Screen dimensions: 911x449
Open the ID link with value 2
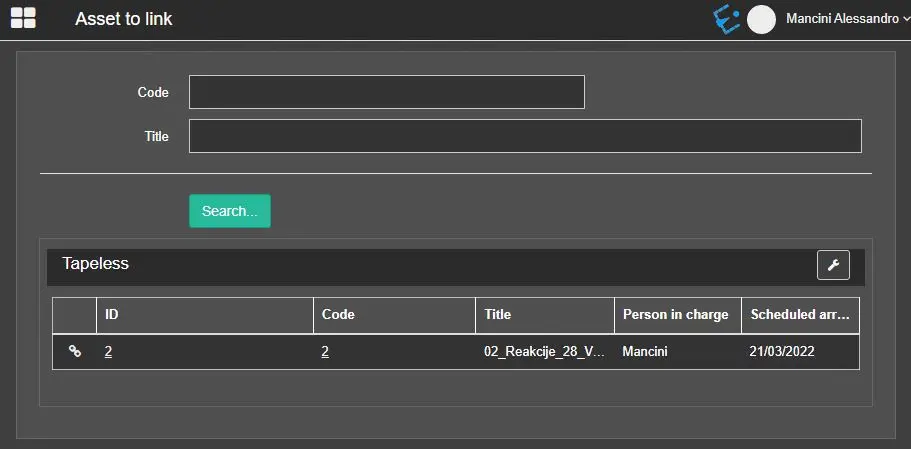coord(109,351)
